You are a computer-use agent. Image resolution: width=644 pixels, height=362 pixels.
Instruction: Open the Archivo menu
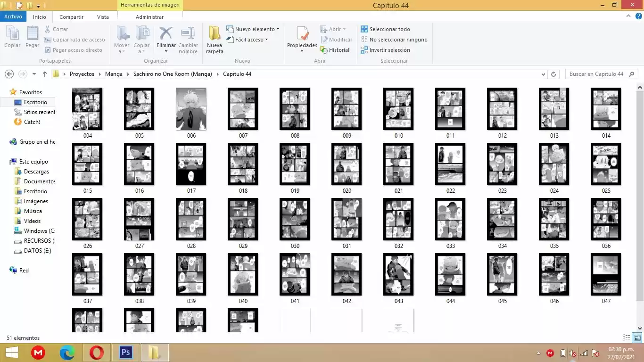pyautogui.click(x=13, y=16)
